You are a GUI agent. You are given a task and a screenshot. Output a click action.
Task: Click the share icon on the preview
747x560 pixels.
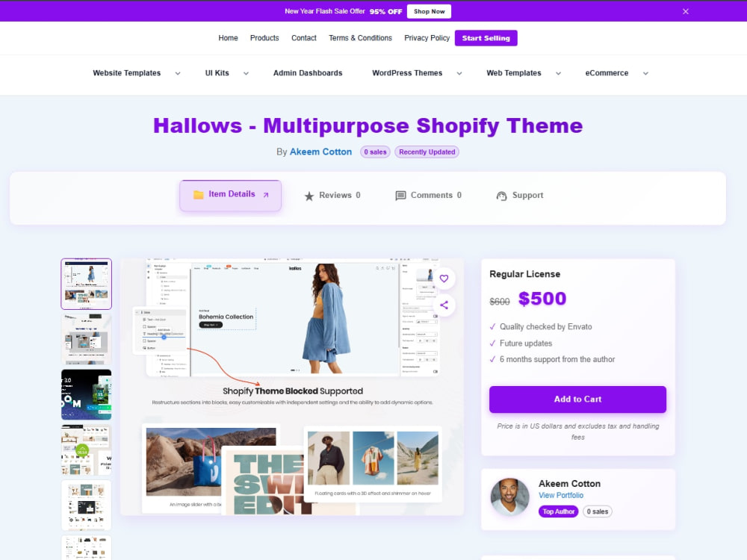click(444, 305)
